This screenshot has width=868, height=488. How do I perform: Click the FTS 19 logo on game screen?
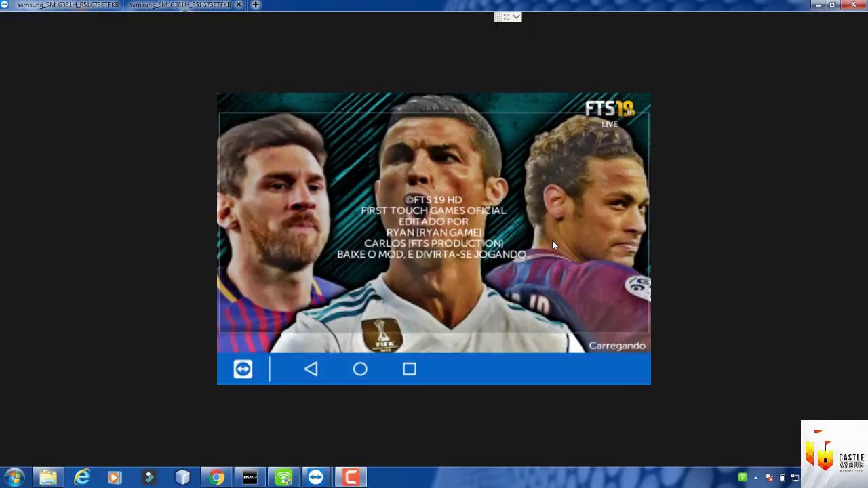click(610, 108)
